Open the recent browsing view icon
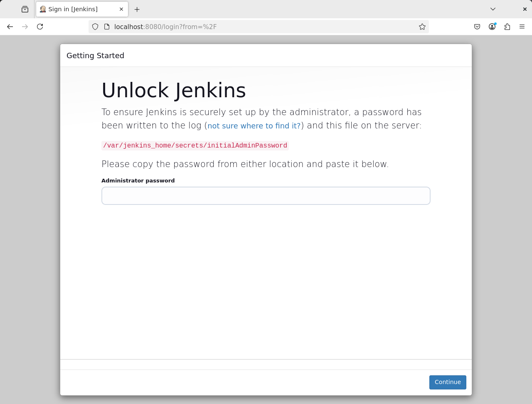 pyautogui.click(x=25, y=9)
